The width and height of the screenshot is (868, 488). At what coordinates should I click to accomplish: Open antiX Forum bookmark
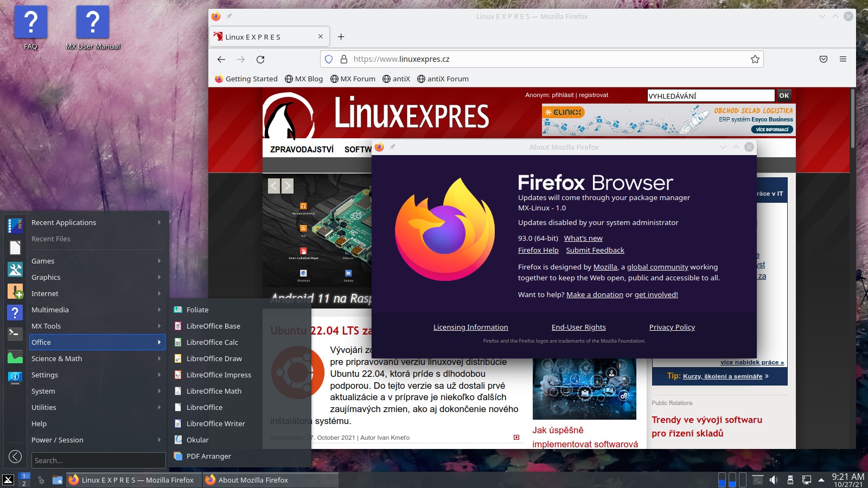pyautogui.click(x=443, y=79)
